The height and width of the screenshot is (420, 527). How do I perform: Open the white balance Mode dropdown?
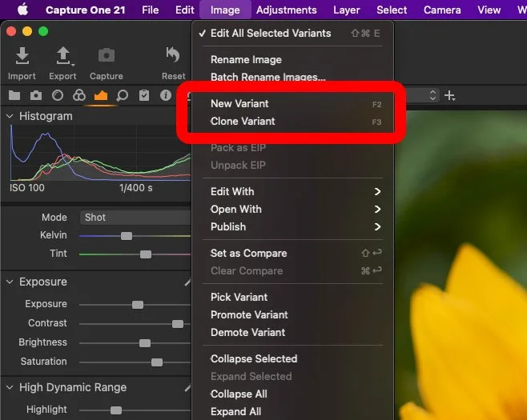[x=135, y=218]
